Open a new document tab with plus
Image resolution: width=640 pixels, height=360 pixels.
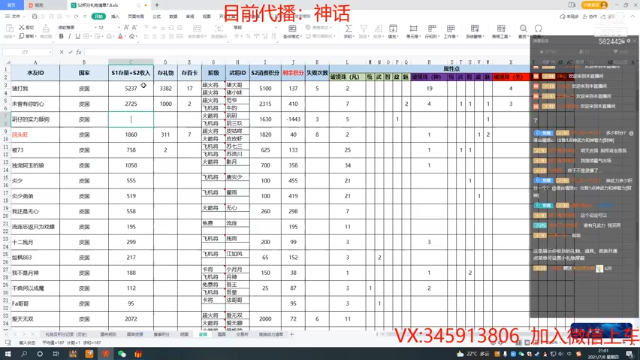157,5
